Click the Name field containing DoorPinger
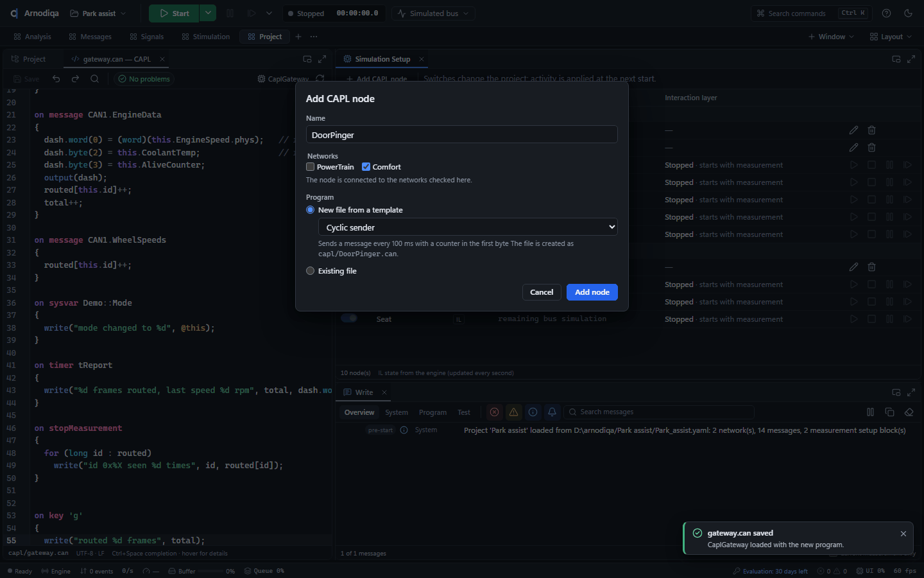Image resolution: width=924 pixels, height=578 pixels. (x=462, y=134)
